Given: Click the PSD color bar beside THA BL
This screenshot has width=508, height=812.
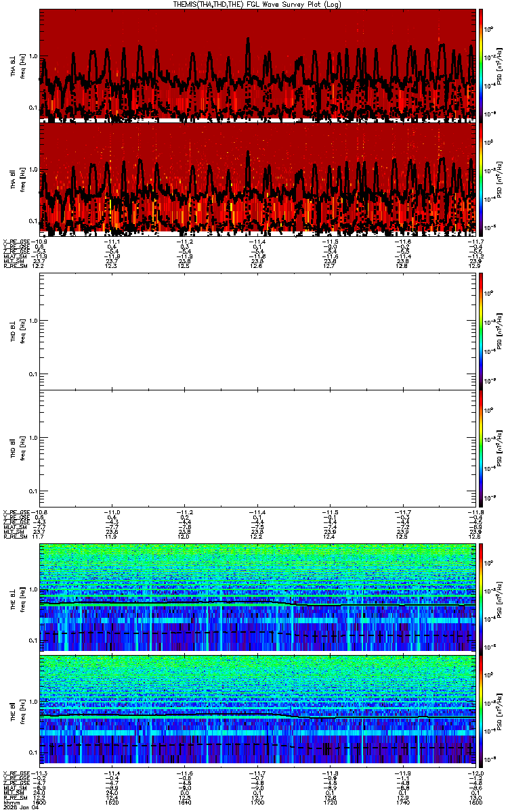Looking at the screenshot, I should pyautogui.click(x=482, y=66).
